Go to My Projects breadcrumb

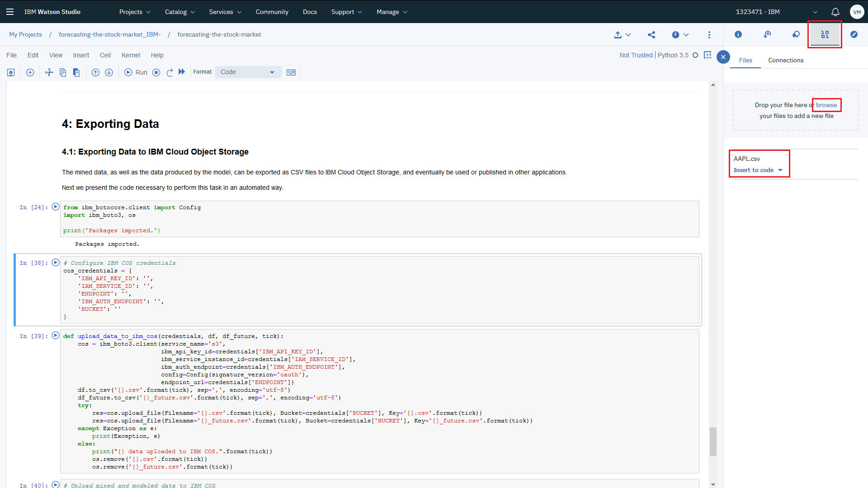[25, 34]
